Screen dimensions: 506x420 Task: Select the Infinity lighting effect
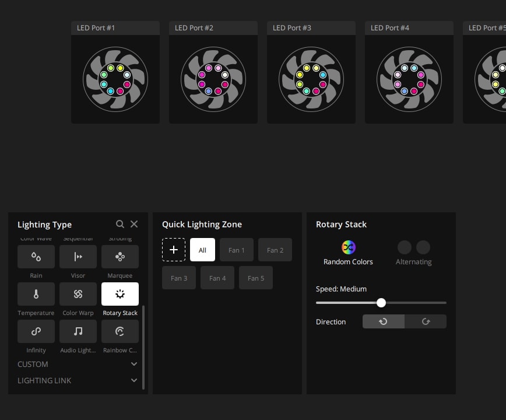[36, 331]
